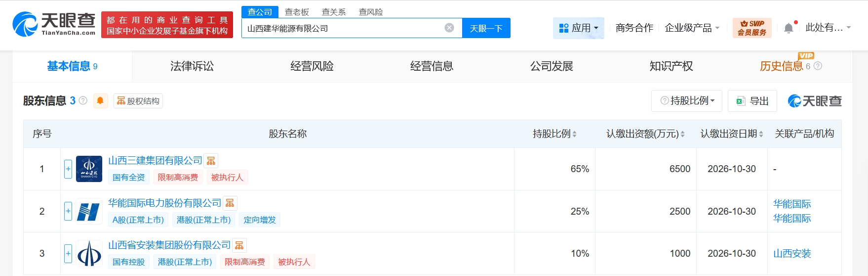Expand row 3 山西省安装 with plus button
This screenshot has width=868, height=276.
pos(68,254)
